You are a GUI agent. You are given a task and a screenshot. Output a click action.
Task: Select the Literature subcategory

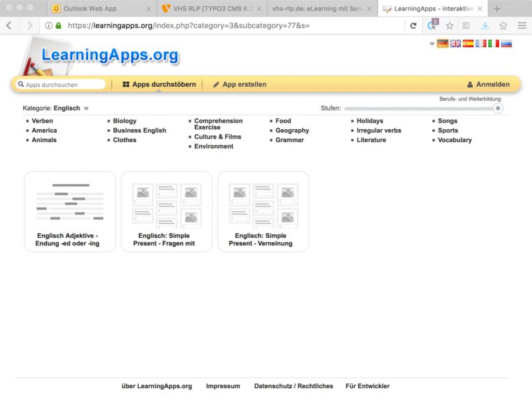[371, 140]
